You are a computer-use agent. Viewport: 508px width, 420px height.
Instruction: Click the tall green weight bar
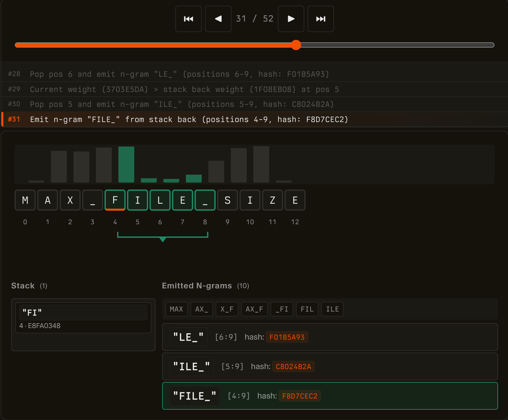(x=126, y=164)
